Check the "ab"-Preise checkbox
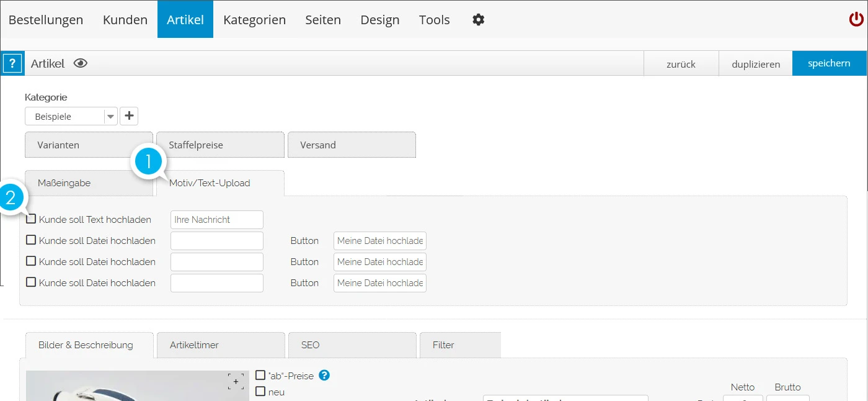 (260, 376)
